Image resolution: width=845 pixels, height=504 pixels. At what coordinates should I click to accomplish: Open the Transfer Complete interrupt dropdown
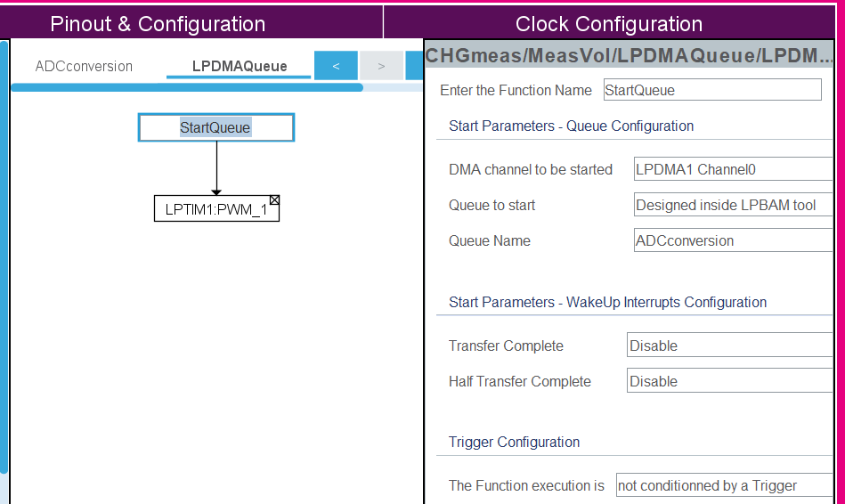pyautogui.click(x=729, y=345)
